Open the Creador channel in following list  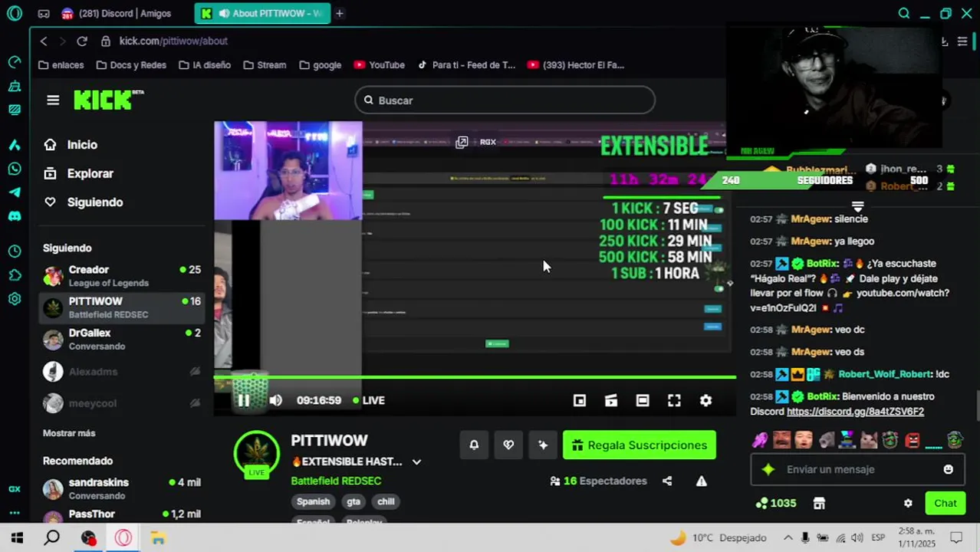[121, 276]
